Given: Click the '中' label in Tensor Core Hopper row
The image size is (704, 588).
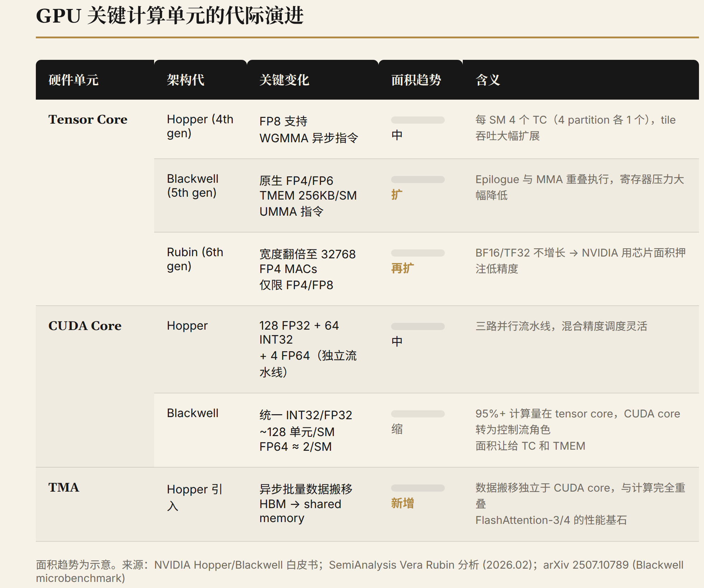Looking at the screenshot, I should [397, 135].
